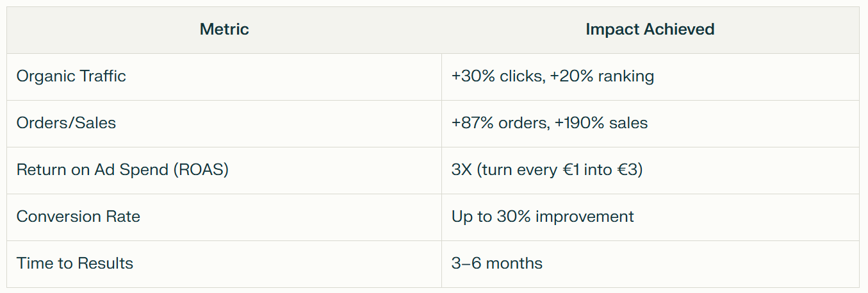Click the 3X ROAS impact cell
Screen dimensions: 868x293
click(x=650, y=171)
